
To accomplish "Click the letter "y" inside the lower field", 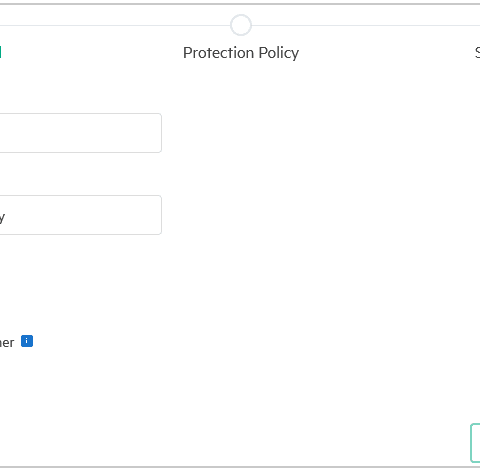I will point(2,218).
